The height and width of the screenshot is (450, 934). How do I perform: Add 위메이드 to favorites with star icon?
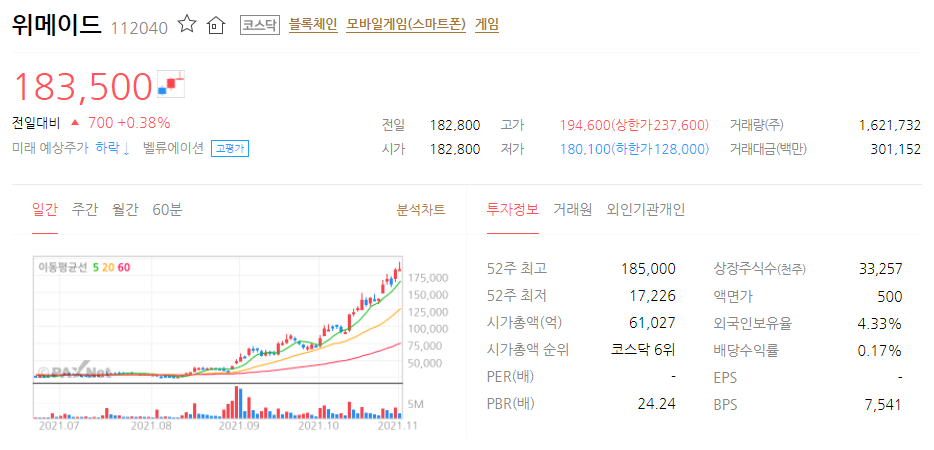point(187,24)
